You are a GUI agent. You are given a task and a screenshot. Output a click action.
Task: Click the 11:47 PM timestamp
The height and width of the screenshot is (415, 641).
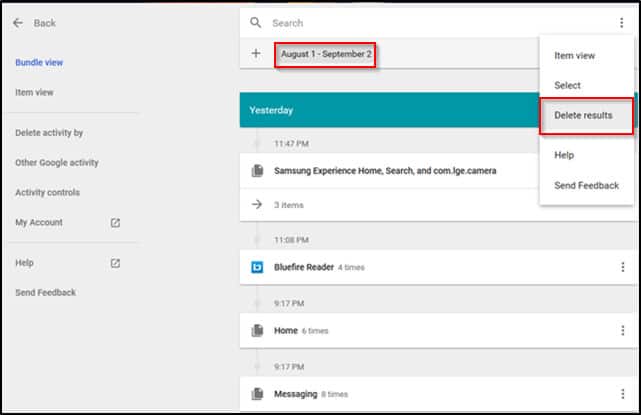click(291, 144)
